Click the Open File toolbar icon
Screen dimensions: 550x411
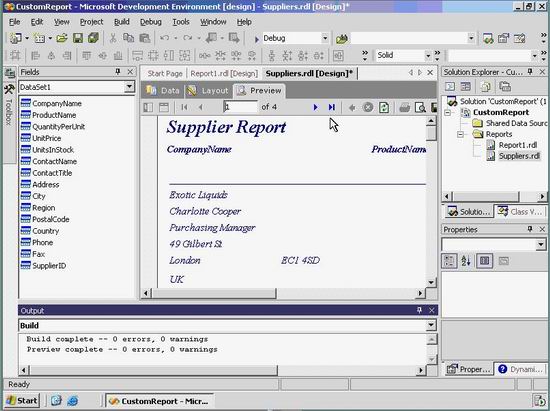(62, 38)
